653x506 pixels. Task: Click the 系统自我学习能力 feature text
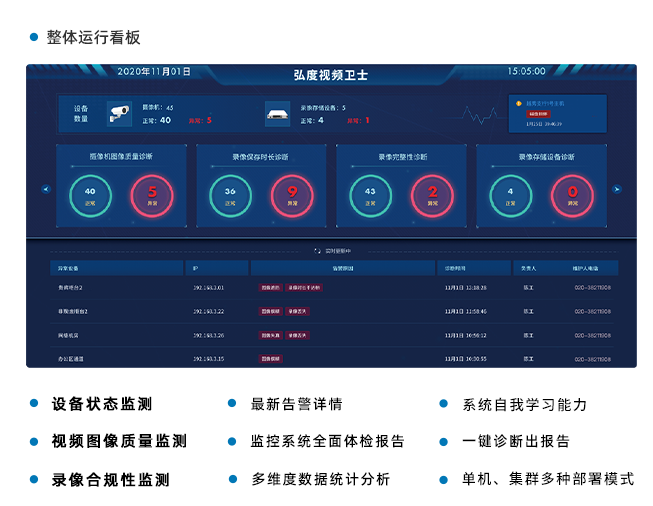(524, 404)
